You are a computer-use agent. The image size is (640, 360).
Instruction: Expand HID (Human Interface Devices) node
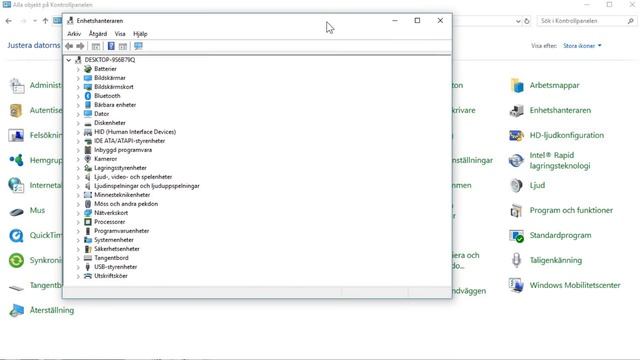point(78,132)
